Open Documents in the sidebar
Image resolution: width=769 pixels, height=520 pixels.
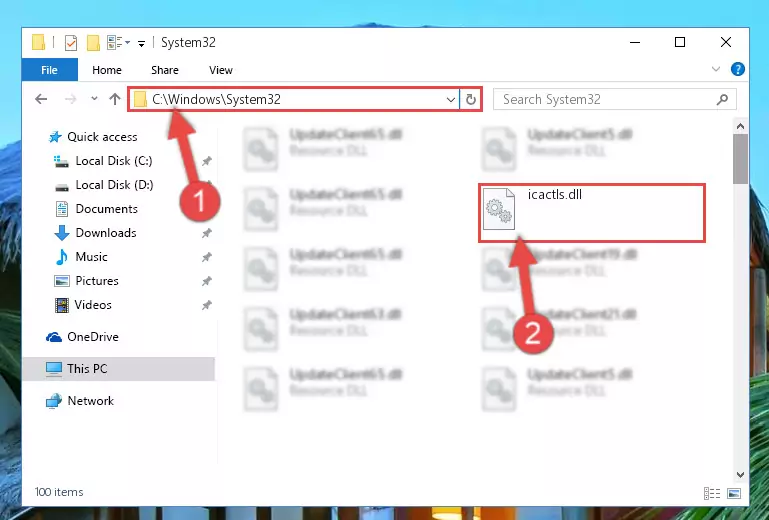pos(106,208)
